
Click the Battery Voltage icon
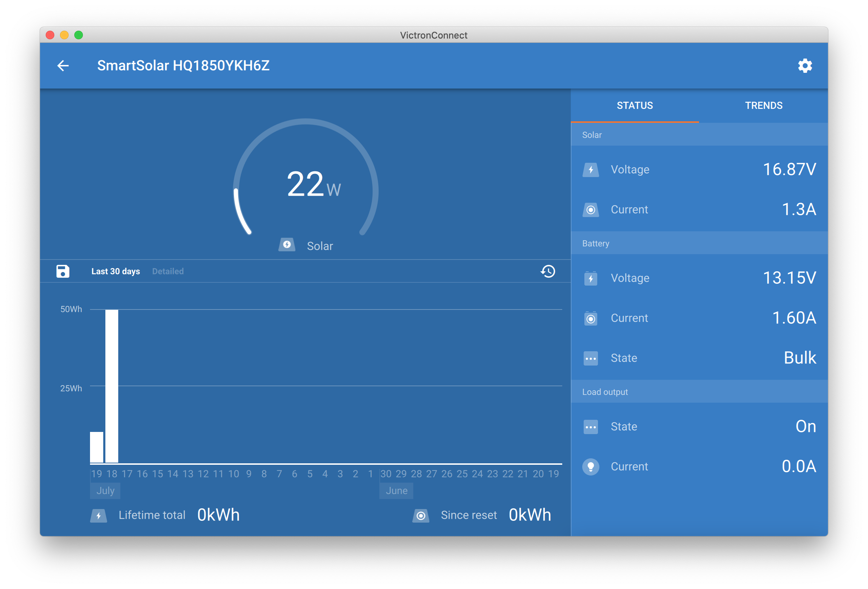[590, 278]
